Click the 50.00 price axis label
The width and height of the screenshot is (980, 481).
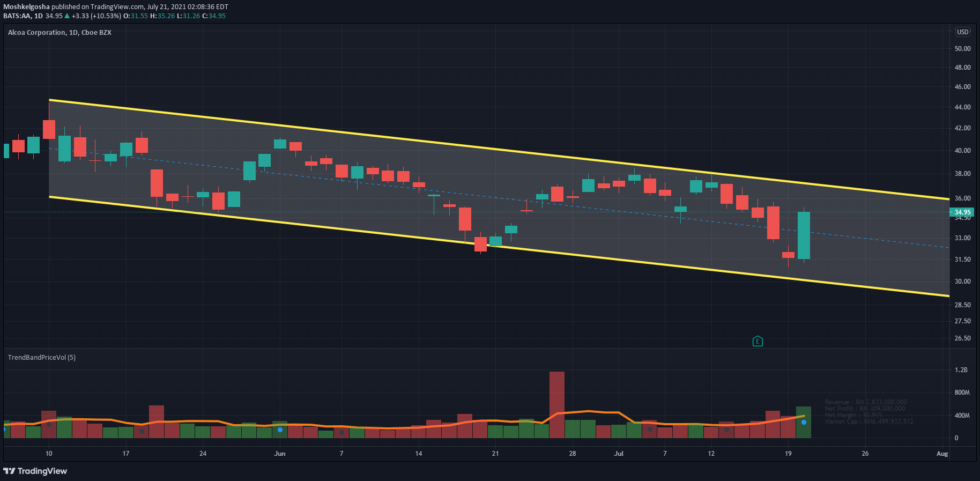pos(962,48)
